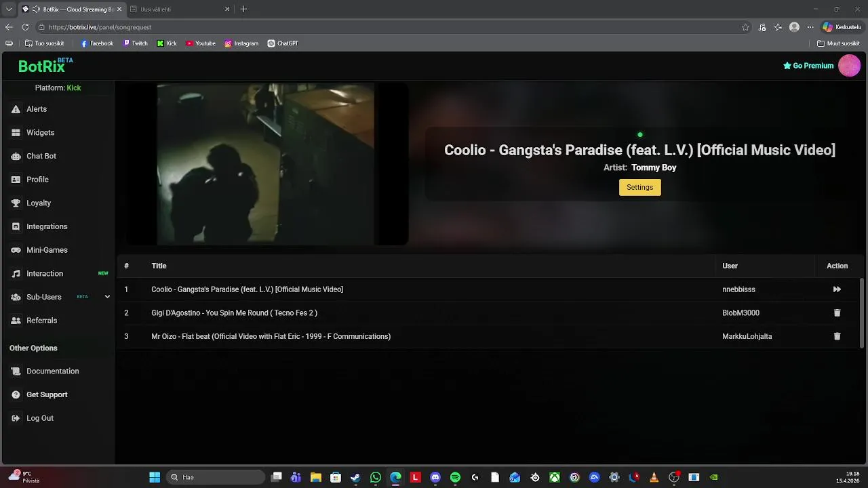Open the favorites list icon
The image size is (868, 488).
click(778, 27)
